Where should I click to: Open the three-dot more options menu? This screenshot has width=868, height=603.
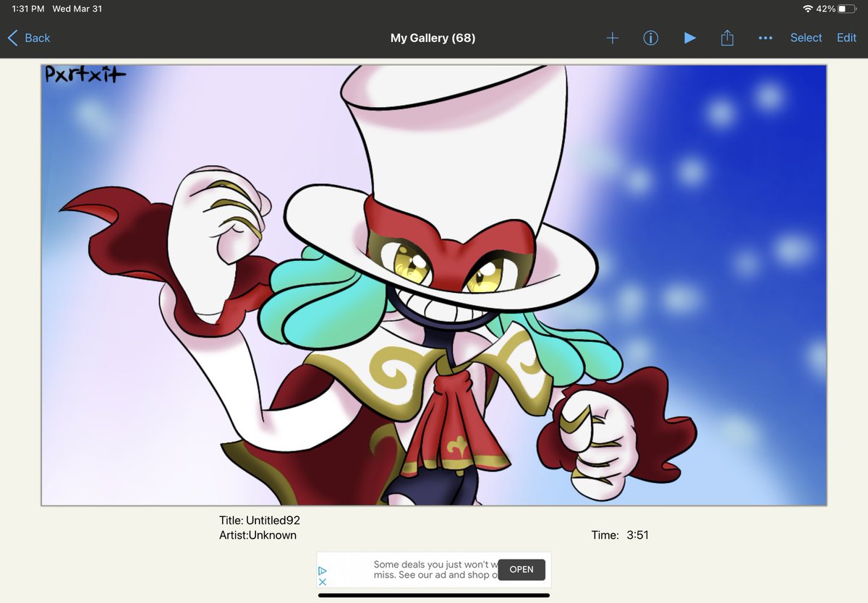[x=765, y=38]
